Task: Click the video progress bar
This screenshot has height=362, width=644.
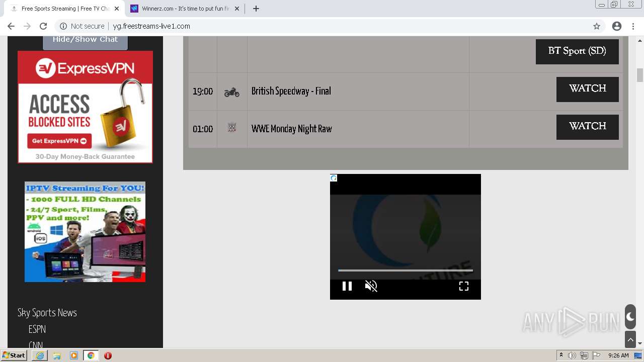Action: [406, 270]
